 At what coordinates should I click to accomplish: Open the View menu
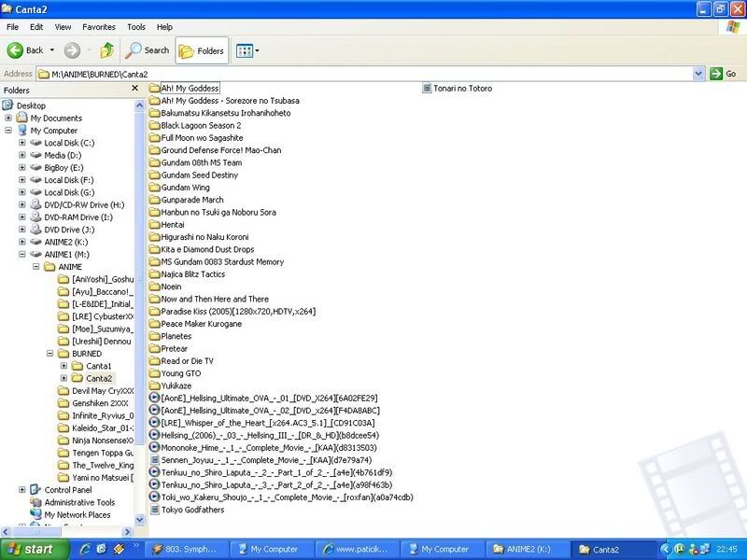[x=63, y=27]
